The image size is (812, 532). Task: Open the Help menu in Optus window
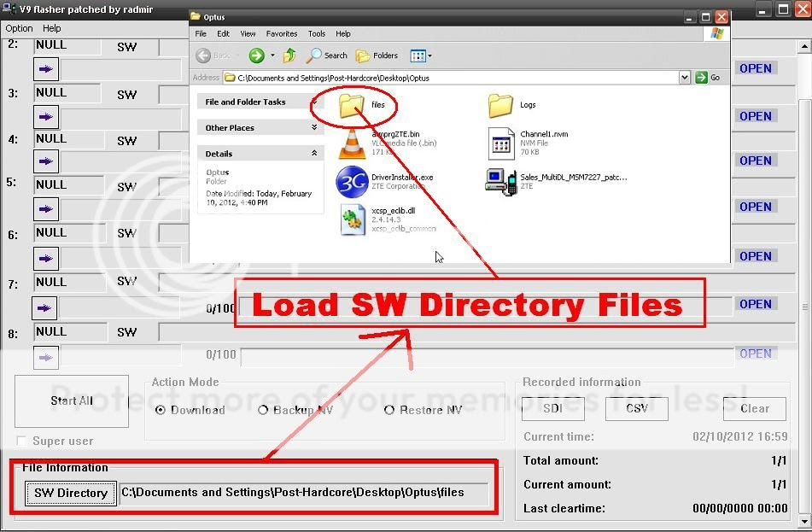343,33
